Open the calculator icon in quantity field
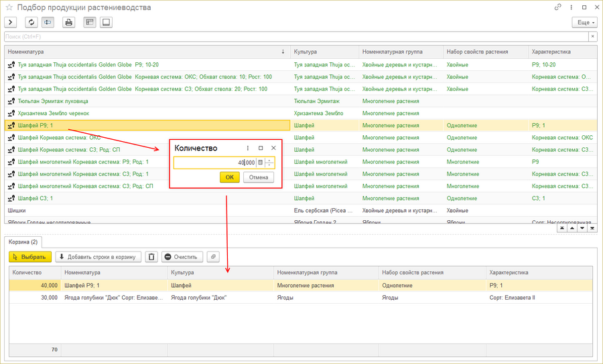Screen dimensions: 603x364 point(261,163)
